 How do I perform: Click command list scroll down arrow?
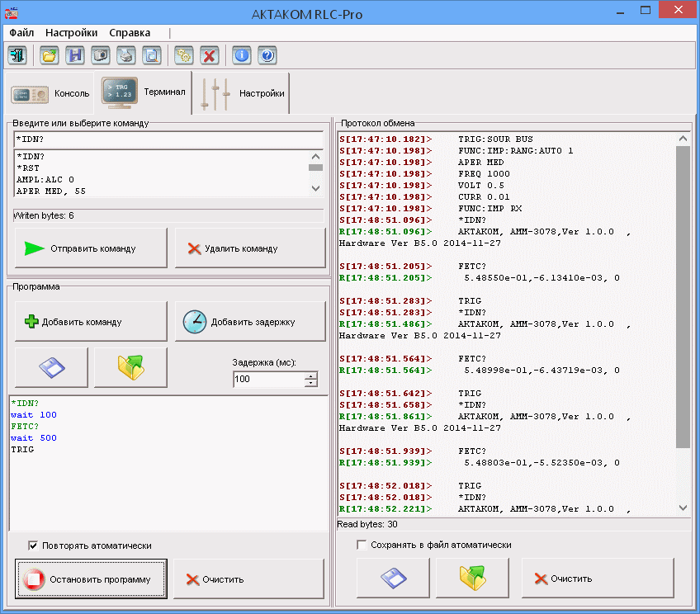[x=315, y=188]
